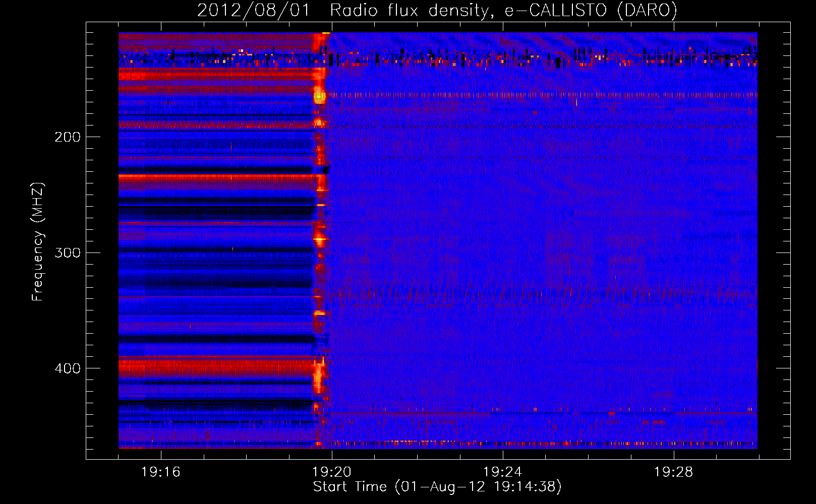Click the 19:24 time tick label
This screenshot has height=504, width=816.
[x=502, y=472]
